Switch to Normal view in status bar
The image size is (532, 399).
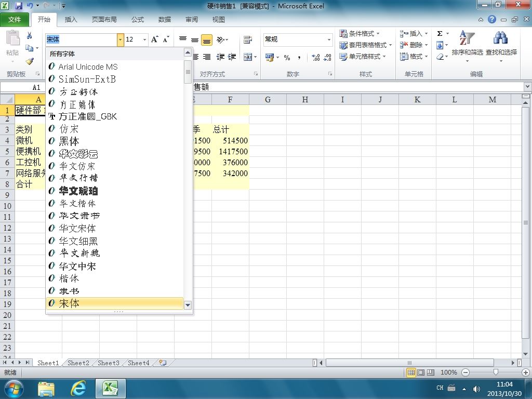(x=411, y=373)
